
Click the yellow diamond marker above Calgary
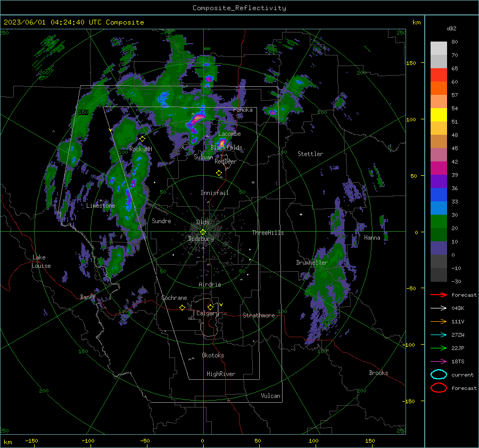click(x=210, y=307)
